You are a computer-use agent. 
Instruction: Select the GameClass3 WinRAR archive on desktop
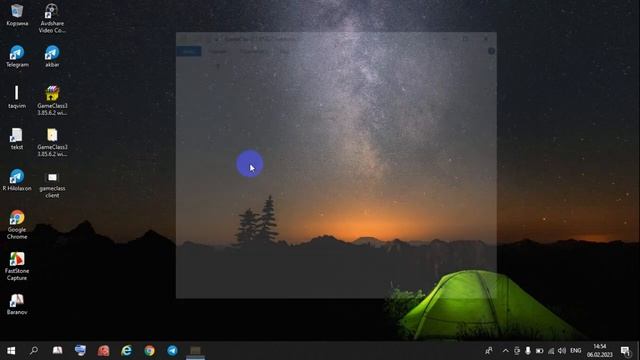(x=52, y=101)
